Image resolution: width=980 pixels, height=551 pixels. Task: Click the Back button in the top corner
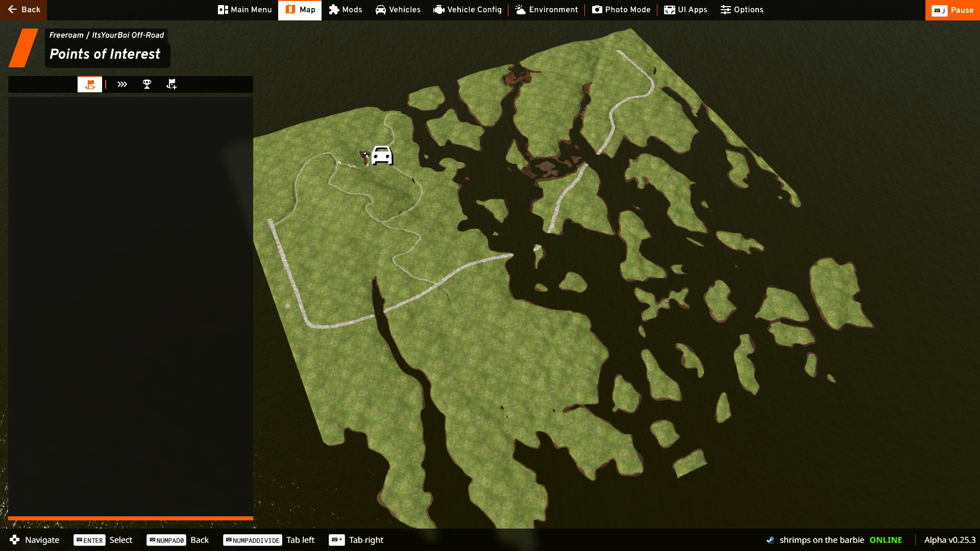[23, 10]
